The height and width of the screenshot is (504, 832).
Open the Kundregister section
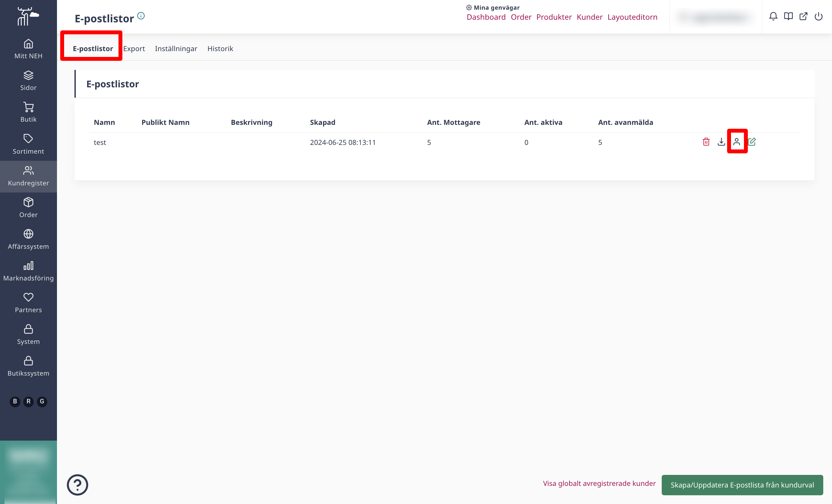pos(28,176)
